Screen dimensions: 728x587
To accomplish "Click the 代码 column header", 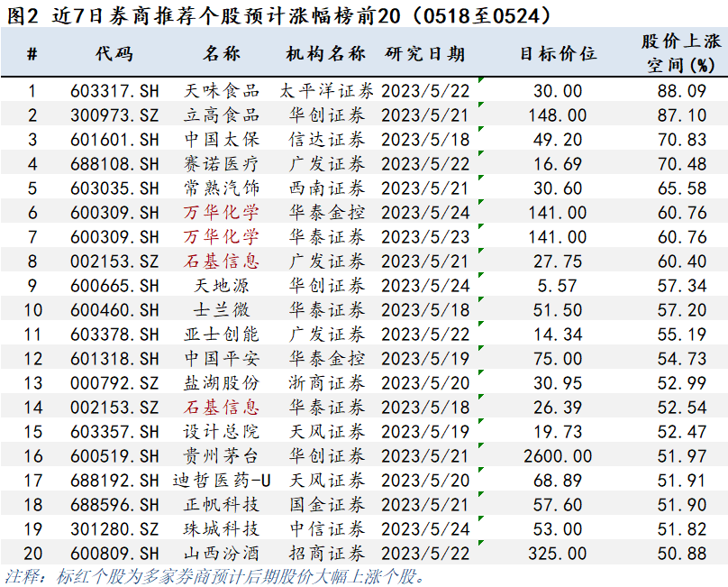I will pyautogui.click(x=114, y=53).
